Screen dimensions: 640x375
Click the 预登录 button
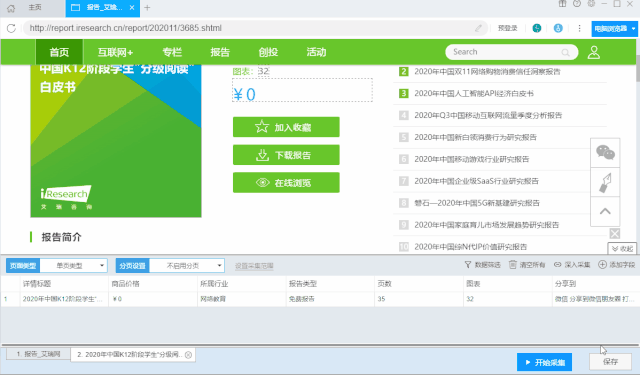tap(507, 28)
